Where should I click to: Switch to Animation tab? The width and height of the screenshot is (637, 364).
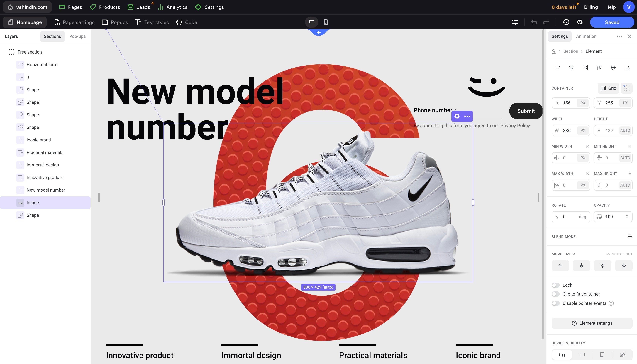click(x=586, y=36)
